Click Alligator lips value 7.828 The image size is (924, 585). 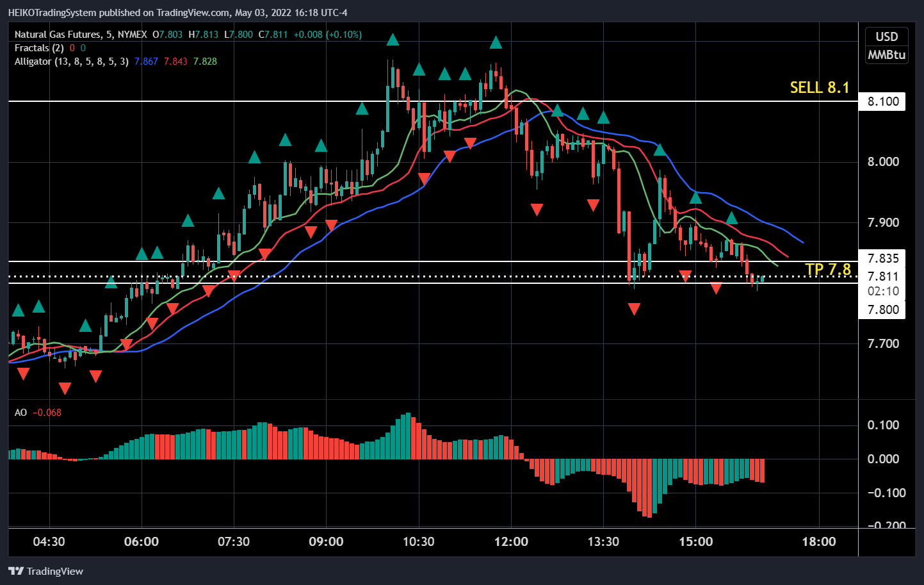click(205, 62)
